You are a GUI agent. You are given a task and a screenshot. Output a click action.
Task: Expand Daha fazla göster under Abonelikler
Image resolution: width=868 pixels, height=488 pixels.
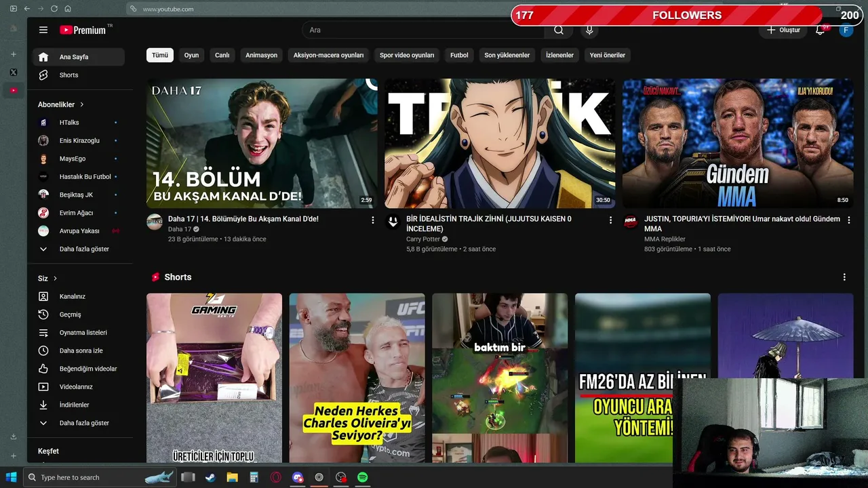(79, 249)
